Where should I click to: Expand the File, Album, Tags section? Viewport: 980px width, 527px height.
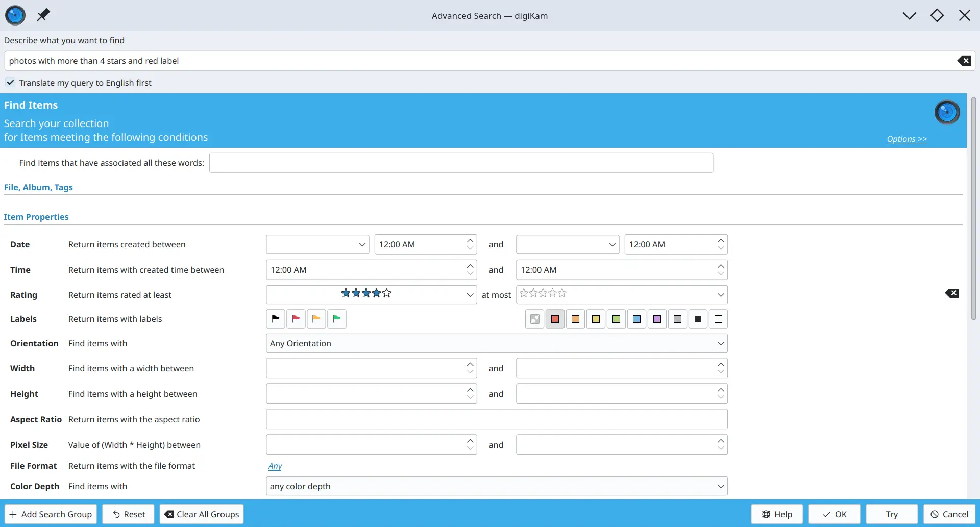point(38,187)
